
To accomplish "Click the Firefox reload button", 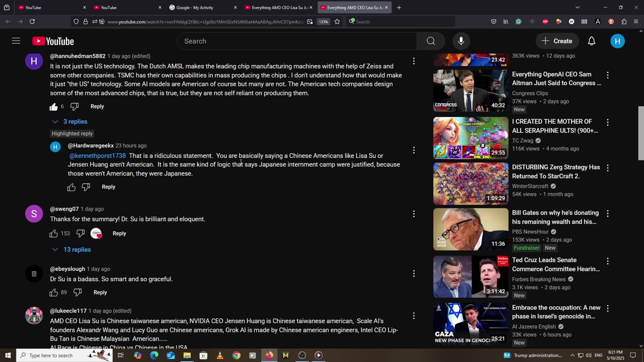I will (32, 22).
